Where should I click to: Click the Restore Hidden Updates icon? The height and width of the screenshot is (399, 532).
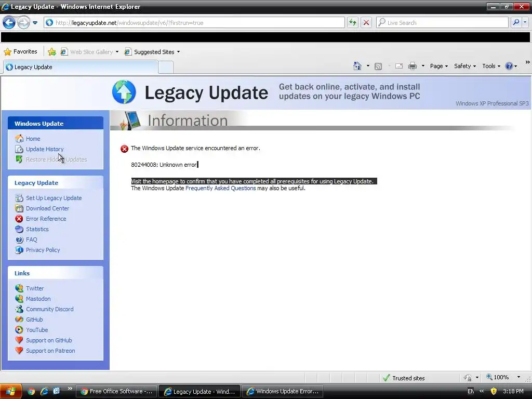click(x=19, y=159)
